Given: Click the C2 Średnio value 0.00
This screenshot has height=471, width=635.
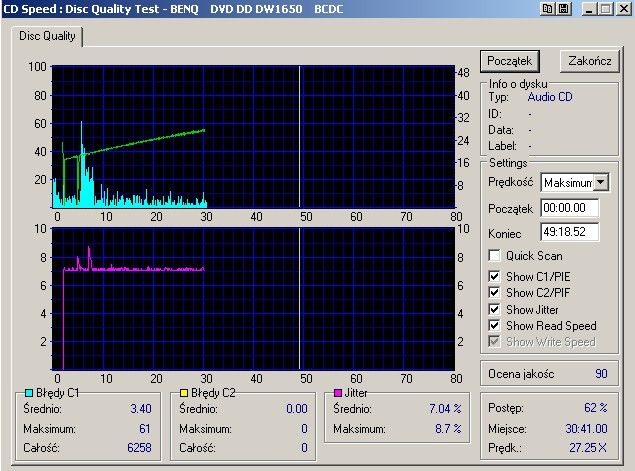Looking at the screenshot, I should [x=296, y=409].
